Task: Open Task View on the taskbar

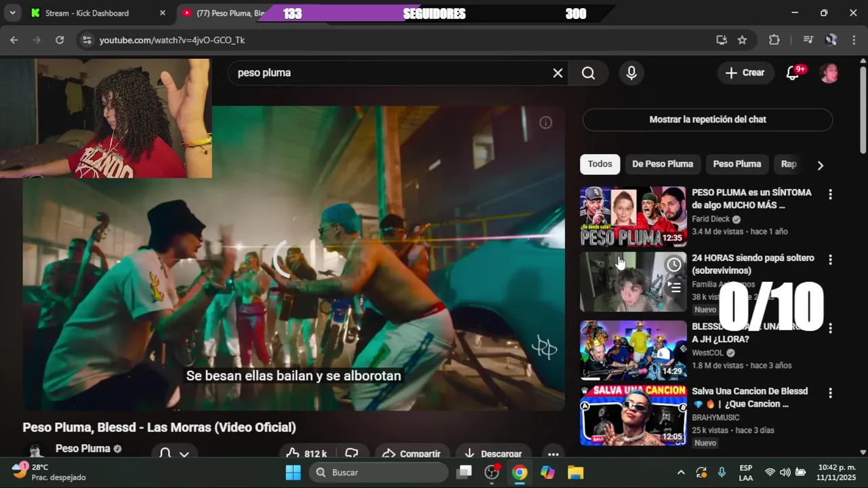Action: click(x=465, y=472)
